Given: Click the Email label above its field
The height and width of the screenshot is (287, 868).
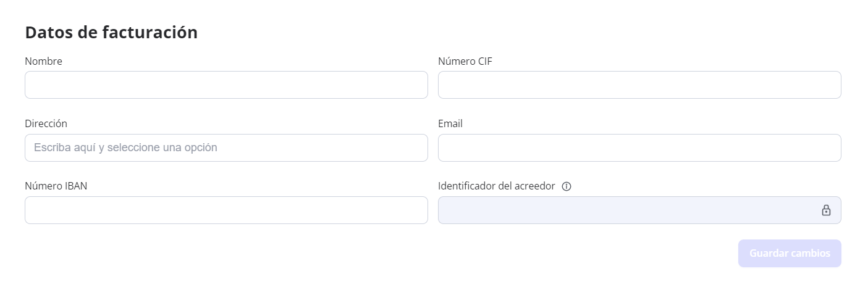Looking at the screenshot, I should [x=450, y=123].
